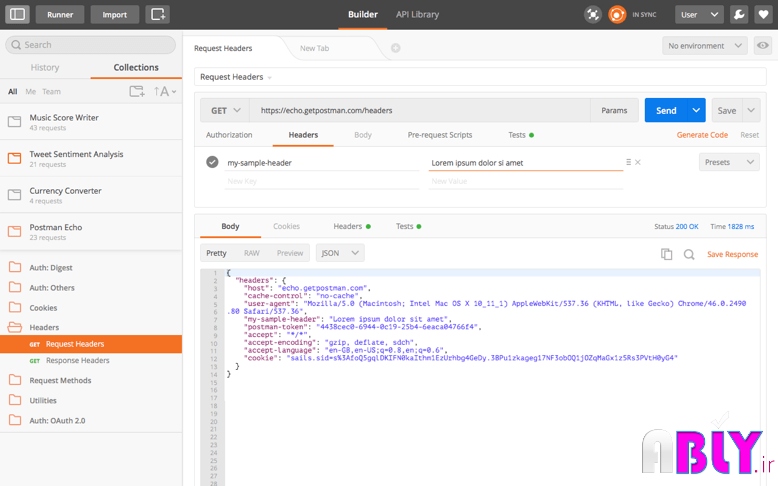Click the Tweet Sentiment Analysis folder icon

14,158
